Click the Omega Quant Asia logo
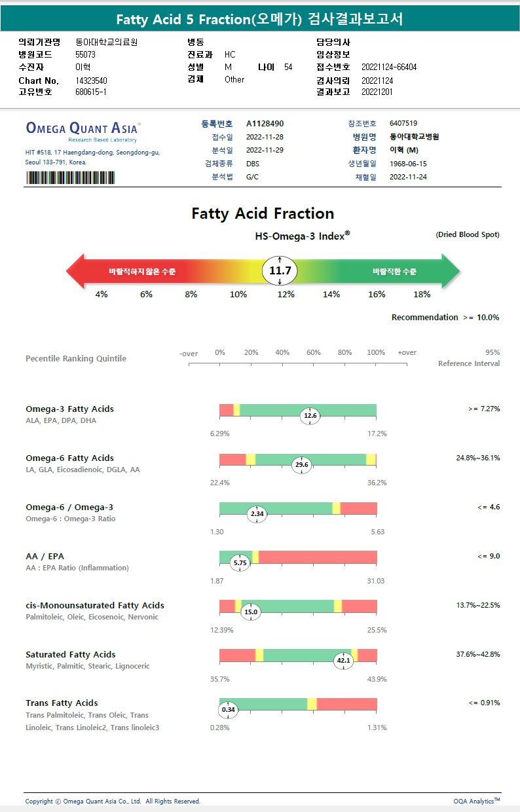 (83, 128)
